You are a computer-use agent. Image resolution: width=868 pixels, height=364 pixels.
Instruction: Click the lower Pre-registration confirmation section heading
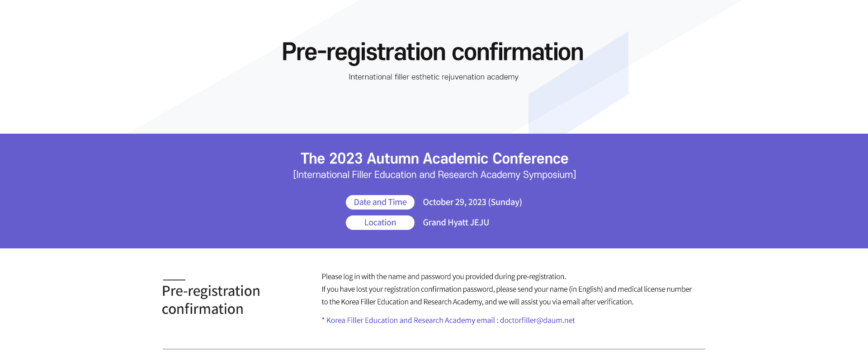[211, 300]
